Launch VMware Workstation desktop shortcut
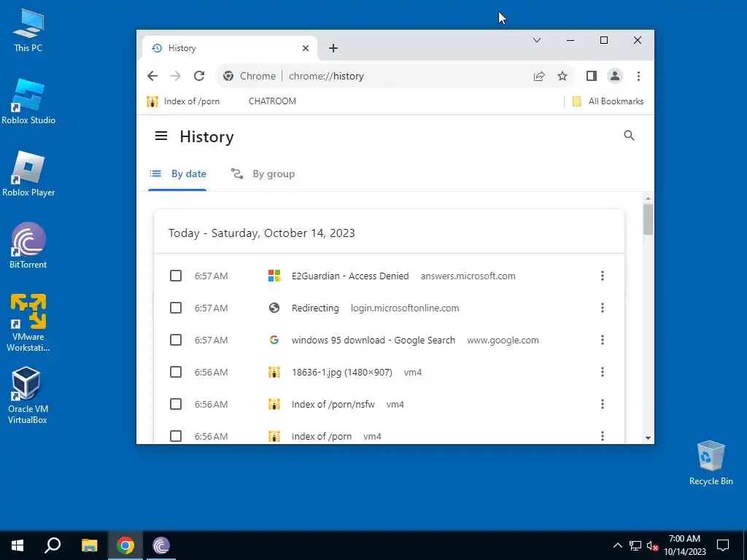The height and width of the screenshot is (560, 747). click(x=28, y=323)
